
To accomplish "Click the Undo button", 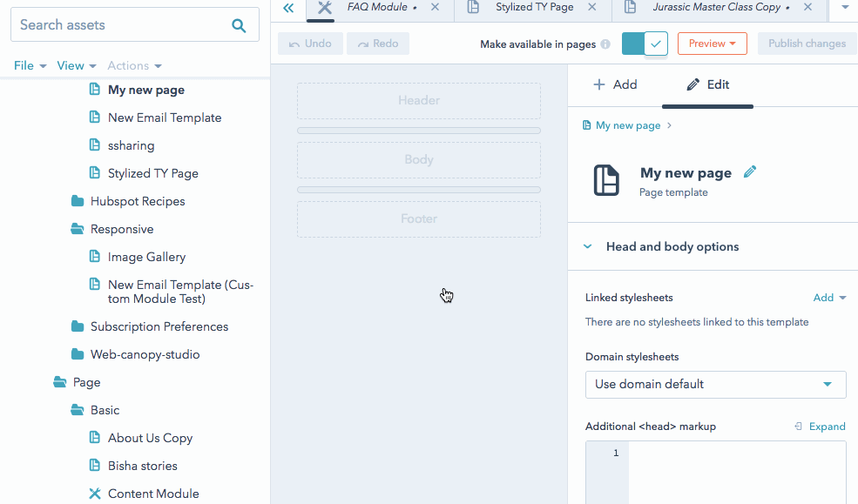I will 310,44.
